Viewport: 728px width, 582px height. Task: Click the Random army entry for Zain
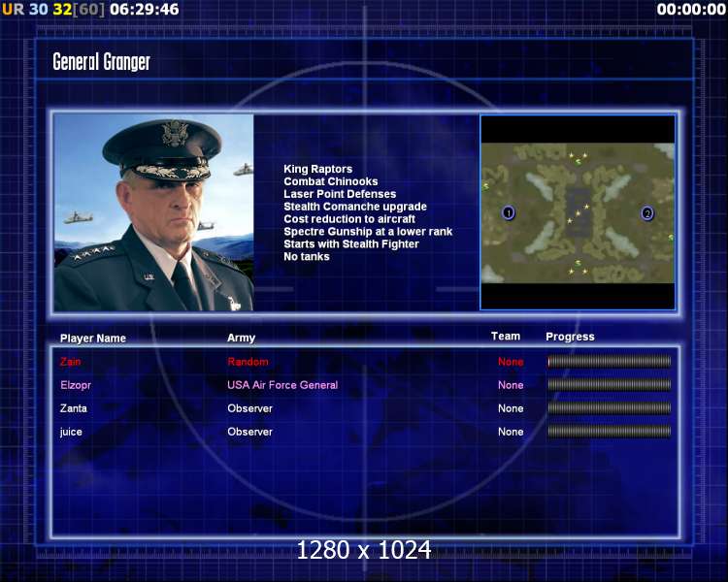pos(248,362)
